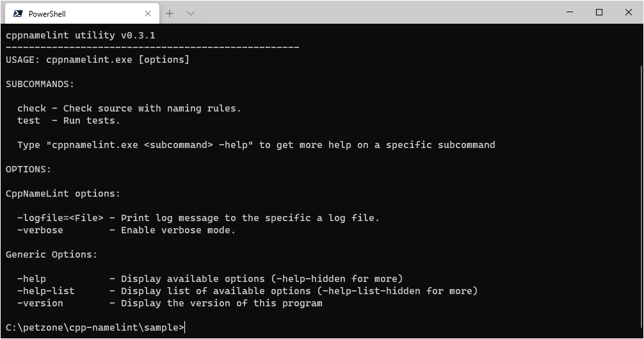Screen dimensions: 644x339
Task: Click the '-version' option text
Action: [x=40, y=303]
